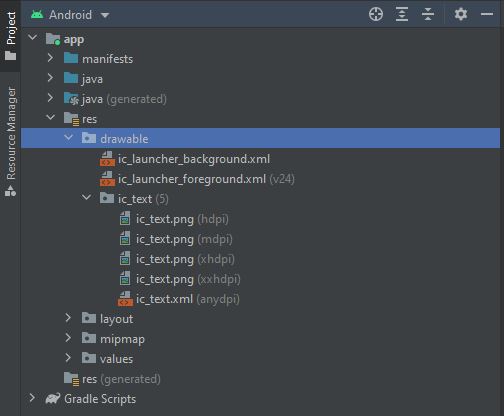This screenshot has height=416, width=504.
Task: Switch to the Project side tab
Action: [x=11, y=36]
